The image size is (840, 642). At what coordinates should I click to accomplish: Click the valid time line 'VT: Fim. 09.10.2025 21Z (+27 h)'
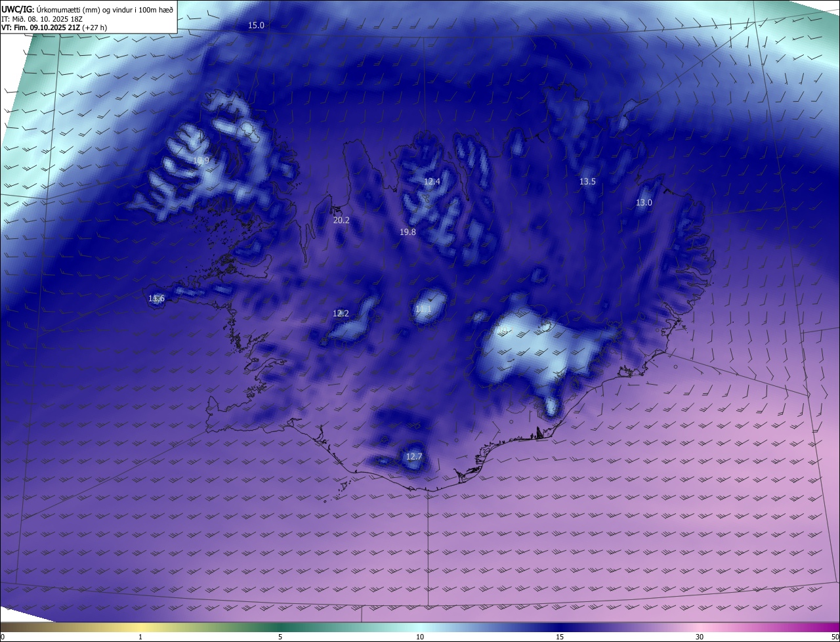pos(54,28)
